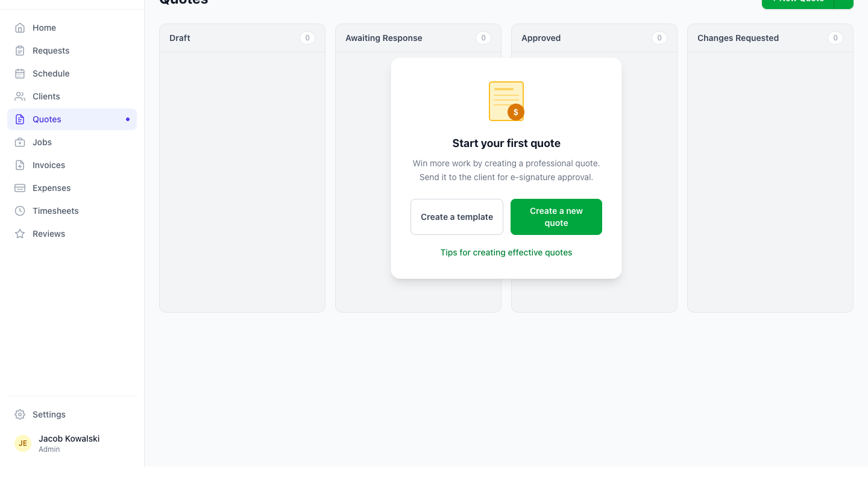Open Jobs via the briefcase icon
Viewport: 868px width, 488px height.
point(20,142)
